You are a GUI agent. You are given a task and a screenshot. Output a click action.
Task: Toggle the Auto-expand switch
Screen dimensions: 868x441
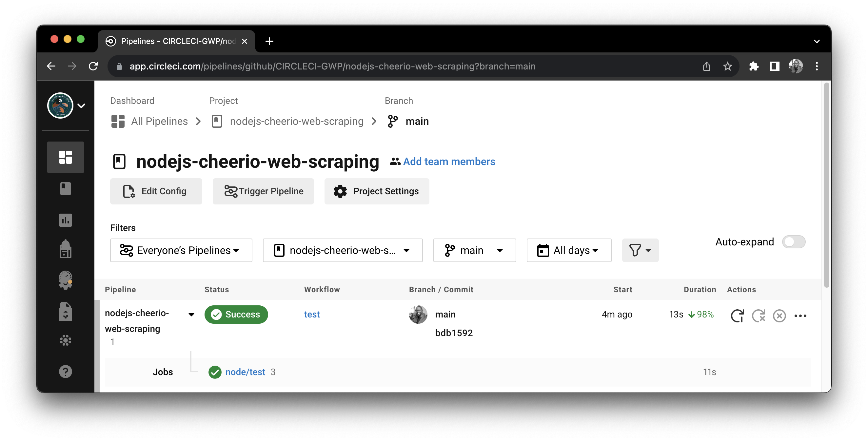794,242
